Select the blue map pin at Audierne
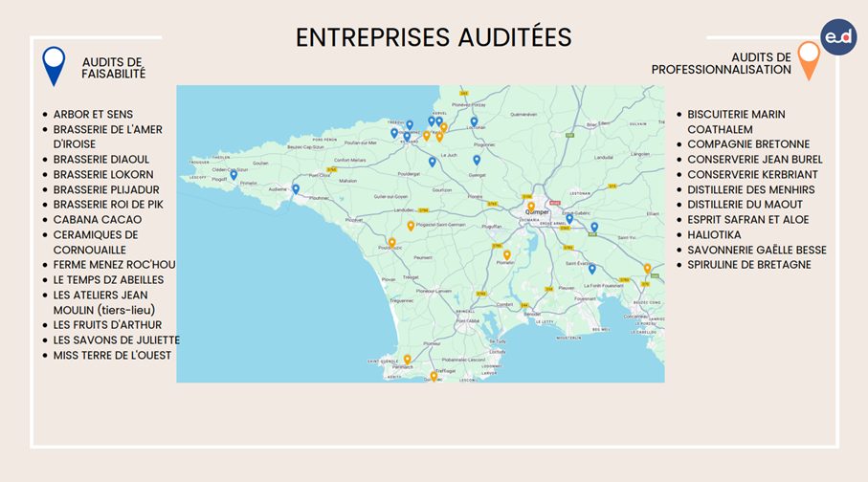Image resolution: width=868 pixels, height=482 pixels. pyautogui.click(x=296, y=189)
